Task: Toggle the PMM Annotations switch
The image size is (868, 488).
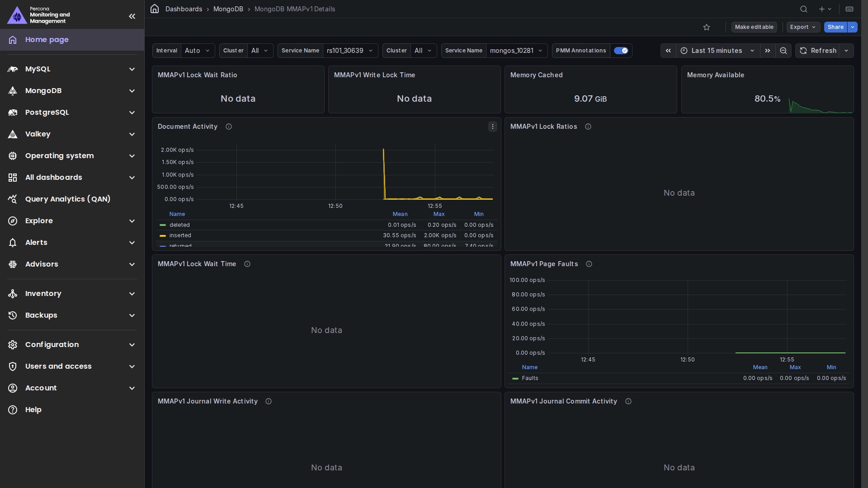Action: coord(621,51)
